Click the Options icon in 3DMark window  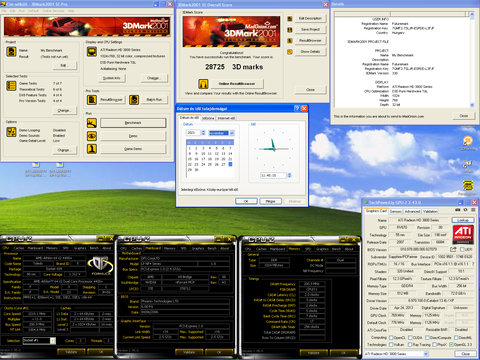(11, 132)
